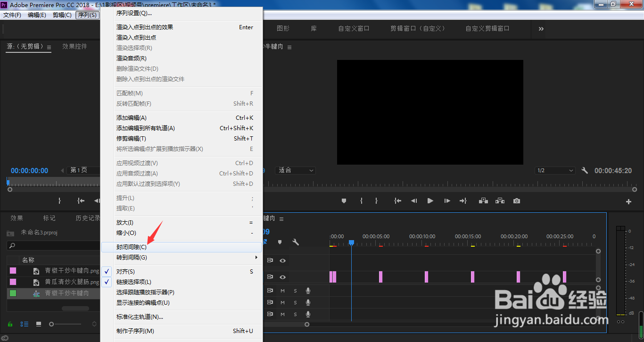Open the 1/2 playback resolution dropdown
The image size is (644, 342).
pos(555,170)
